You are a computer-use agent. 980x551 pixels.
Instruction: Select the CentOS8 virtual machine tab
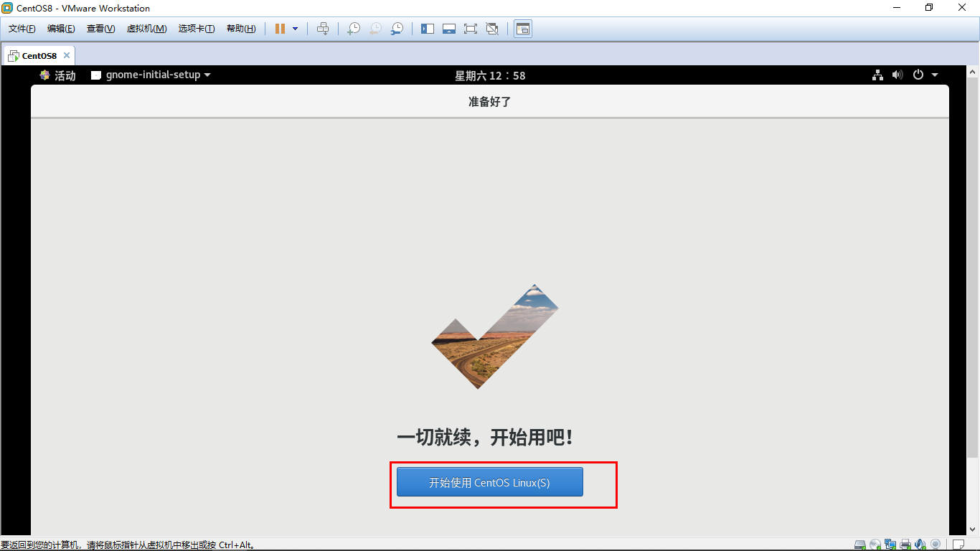tap(39, 55)
